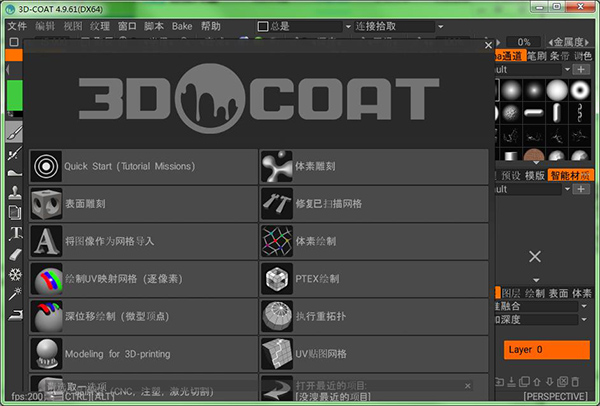Choose 体素绘制 option
Image resolution: width=600 pixels, height=406 pixels.
pyautogui.click(x=374, y=241)
